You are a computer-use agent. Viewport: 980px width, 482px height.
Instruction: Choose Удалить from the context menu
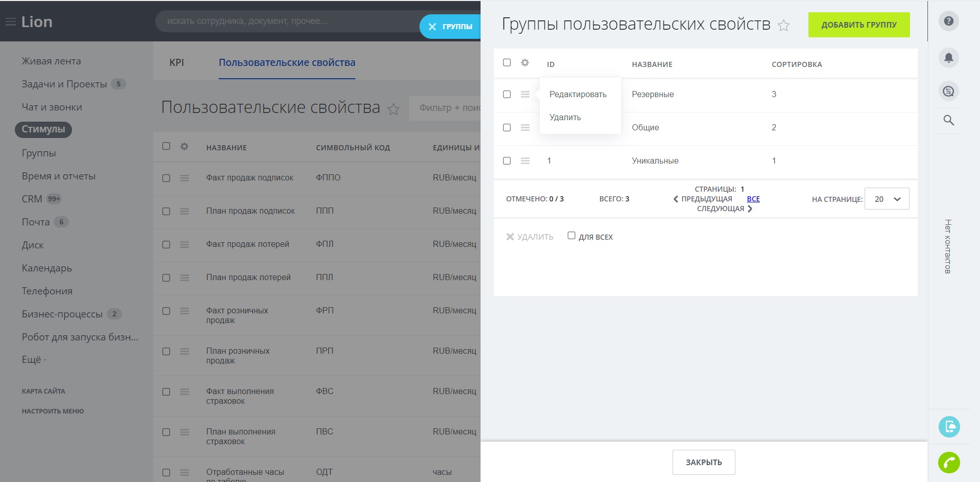click(565, 118)
